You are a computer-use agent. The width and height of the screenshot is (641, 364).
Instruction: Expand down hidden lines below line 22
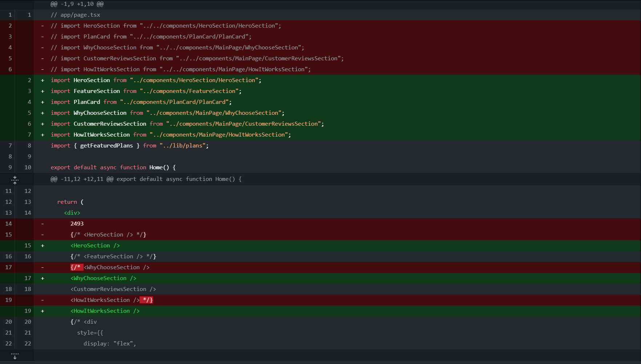15,356
